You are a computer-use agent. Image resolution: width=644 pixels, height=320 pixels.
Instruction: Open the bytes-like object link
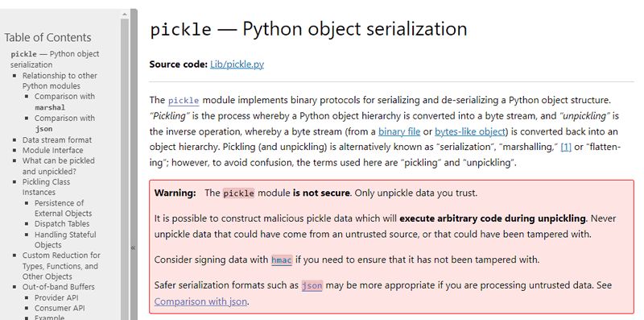click(x=470, y=131)
